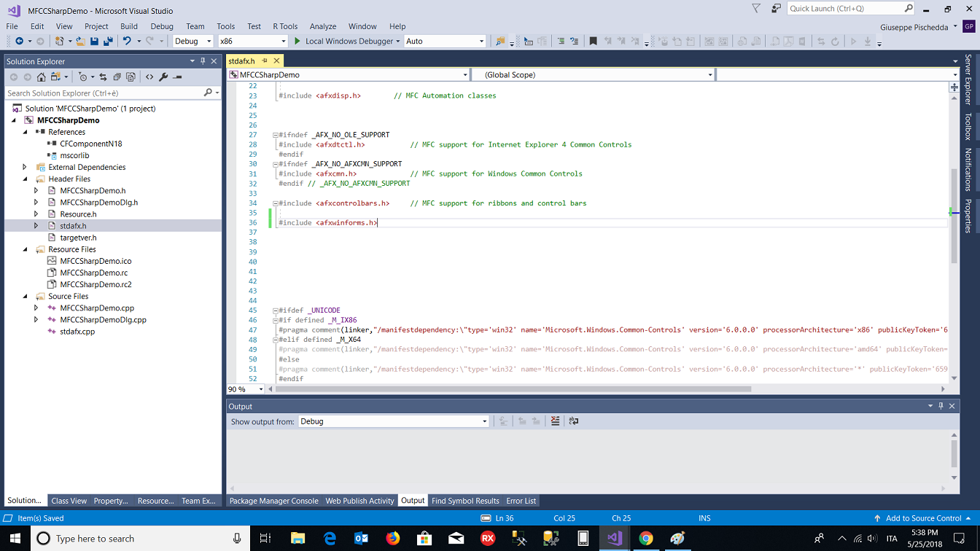980x551 pixels.
Task: Open the x86 platform dropdown
Action: click(252, 42)
